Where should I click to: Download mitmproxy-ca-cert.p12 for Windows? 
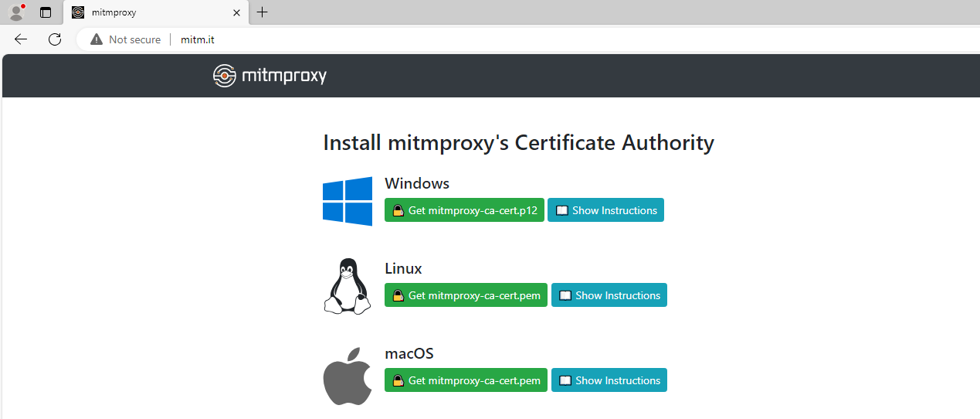coord(465,210)
